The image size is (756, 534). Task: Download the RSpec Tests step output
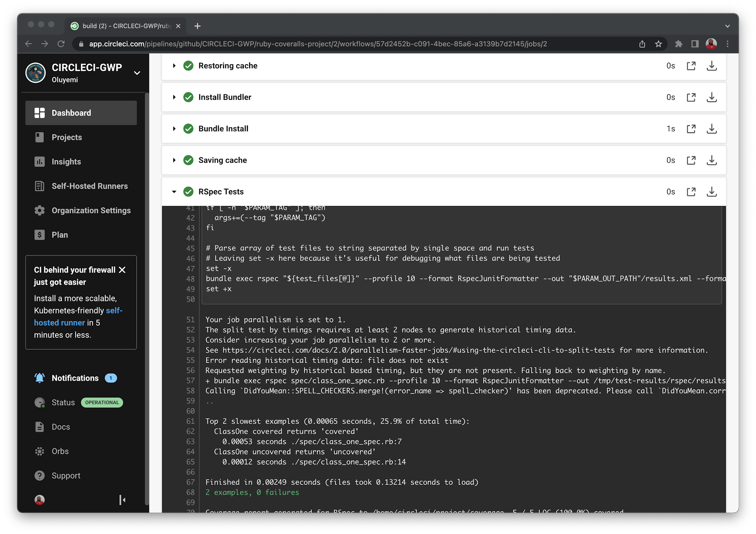pyautogui.click(x=711, y=192)
